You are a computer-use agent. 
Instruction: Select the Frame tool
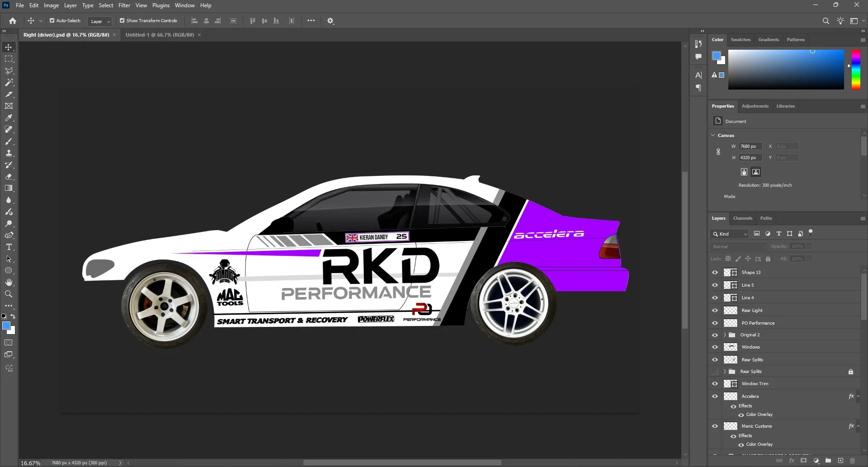click(9, 106)
